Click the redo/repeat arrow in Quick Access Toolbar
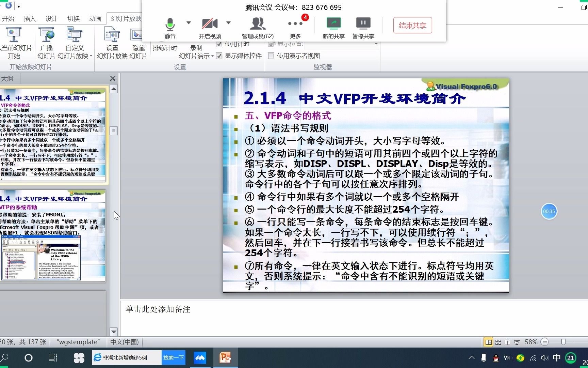This screenshot has height=368, width=588. click(9, 5)
